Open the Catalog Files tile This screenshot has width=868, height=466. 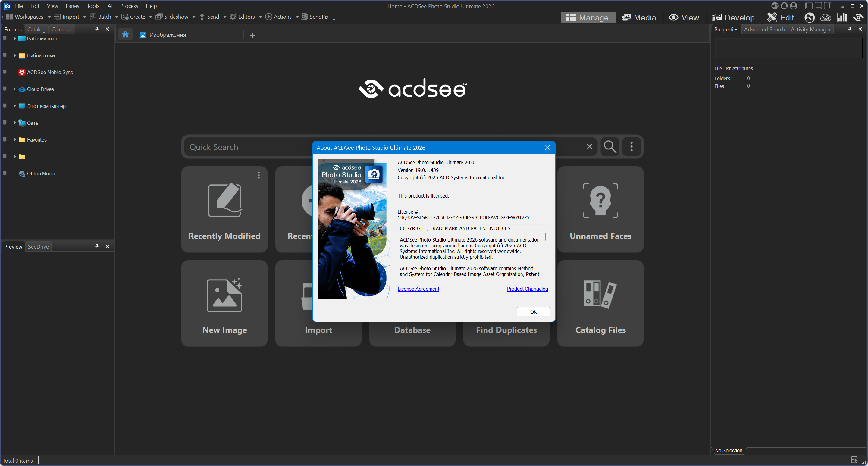pos(600,303)
